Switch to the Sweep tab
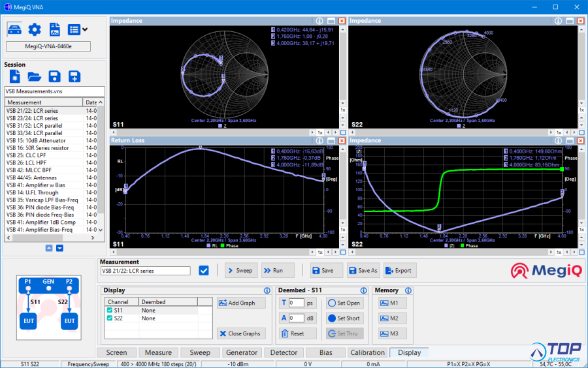The height and width of the screenshot is (368, 588). point(200,352)
